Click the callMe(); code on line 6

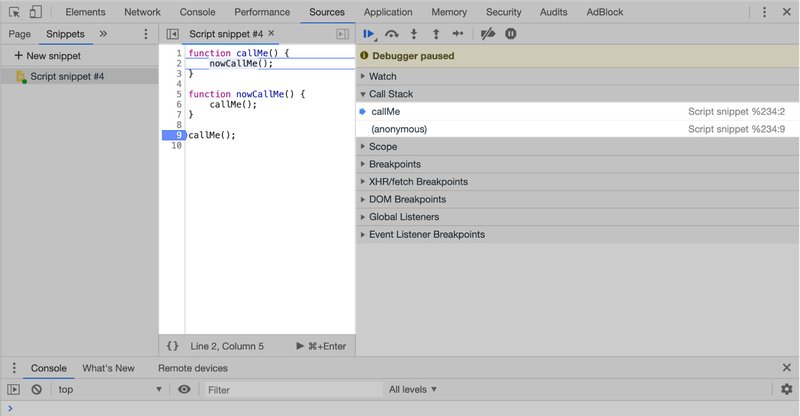coord(233,104)
